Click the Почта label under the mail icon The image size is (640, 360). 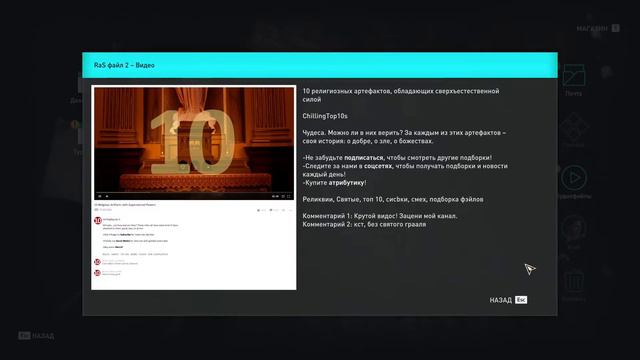[x=573, y=93]
